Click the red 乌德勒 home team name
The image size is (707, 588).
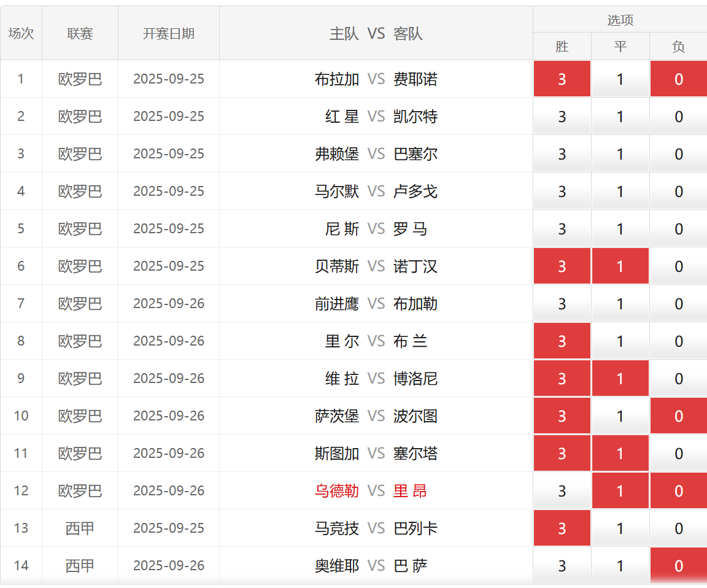coord(336,491)
